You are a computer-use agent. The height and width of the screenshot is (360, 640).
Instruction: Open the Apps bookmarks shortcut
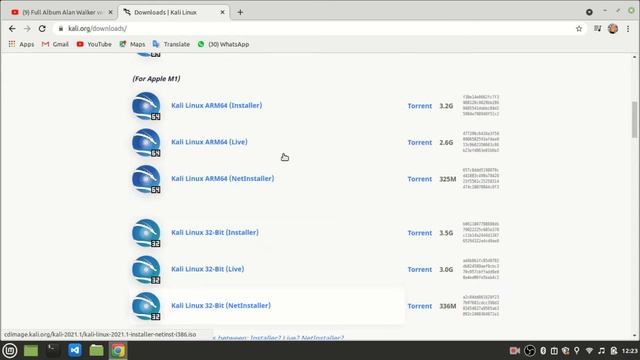[21, 44]
